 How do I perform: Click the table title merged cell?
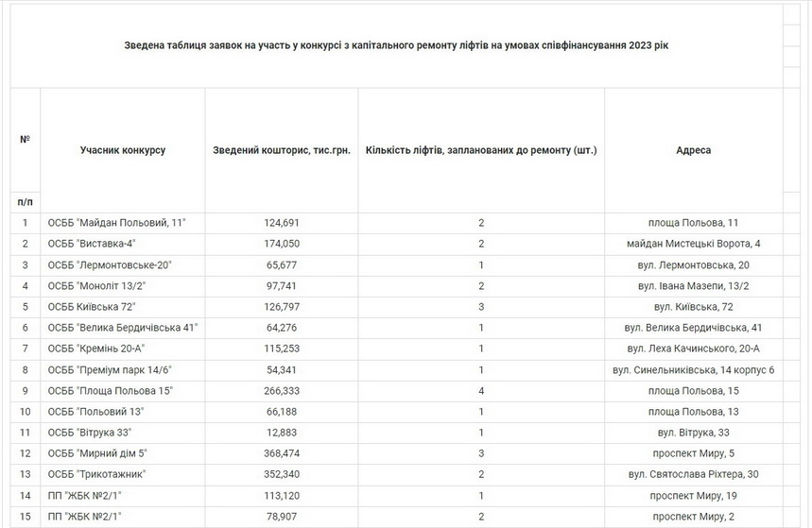[396, 46]
